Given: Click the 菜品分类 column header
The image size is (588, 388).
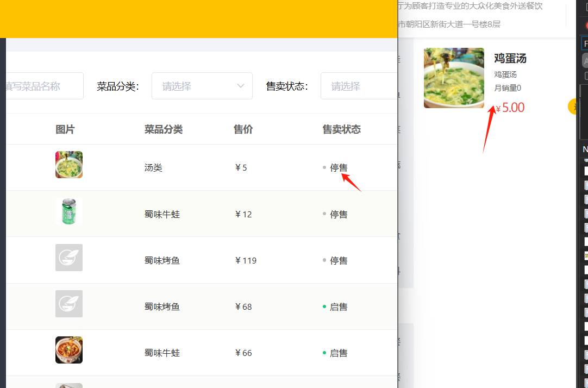Looking at the screenshot, I should tap(164, 129).
